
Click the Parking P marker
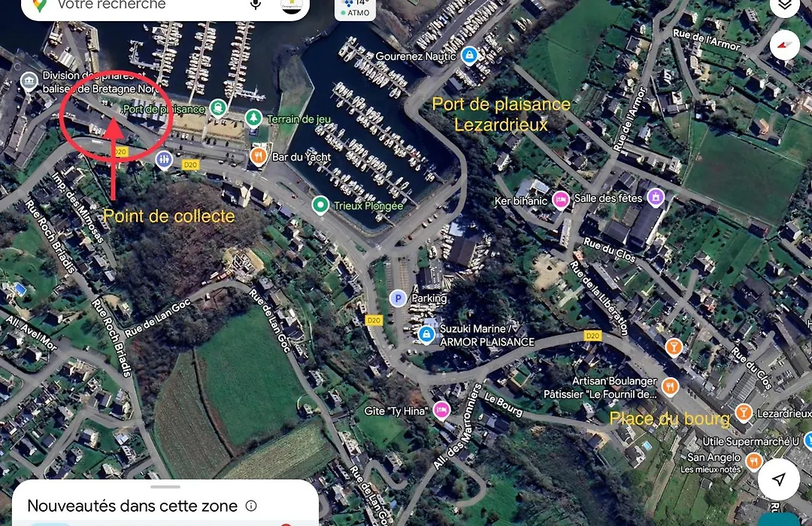398,298
